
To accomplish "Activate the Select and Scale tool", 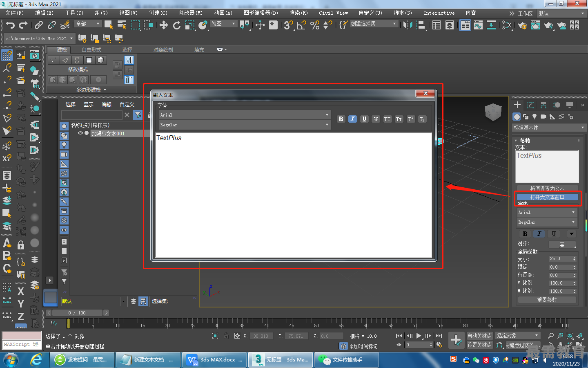I will pyautogui.click(x=190, y=25).
